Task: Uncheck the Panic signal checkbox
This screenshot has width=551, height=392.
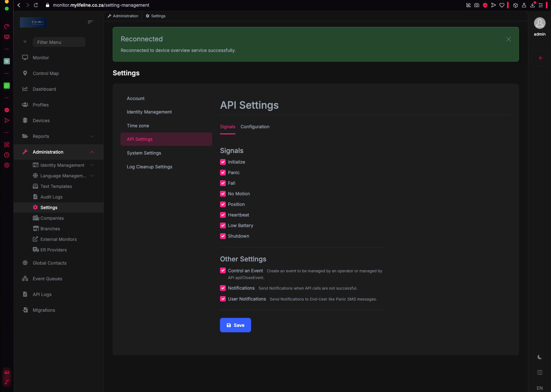Action: (223, 173)
